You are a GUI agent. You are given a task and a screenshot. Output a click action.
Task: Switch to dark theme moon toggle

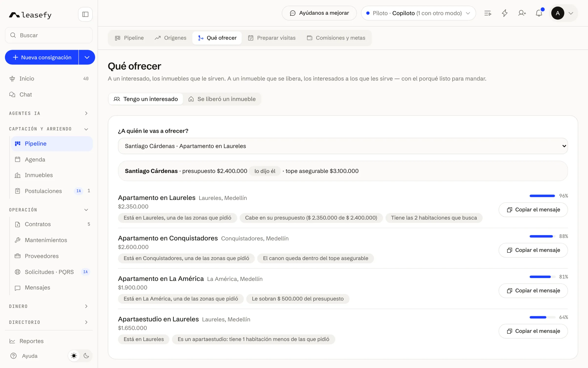(x=86, y=356)
